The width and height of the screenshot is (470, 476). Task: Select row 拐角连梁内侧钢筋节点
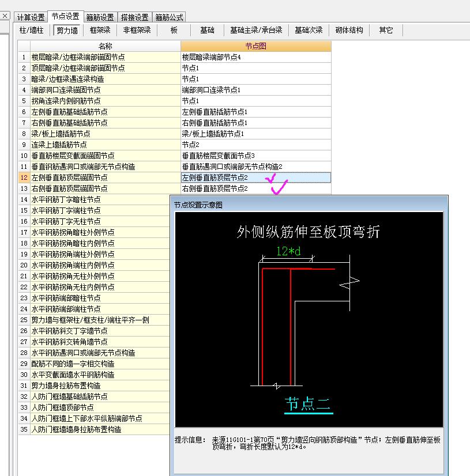click(105, 101)
